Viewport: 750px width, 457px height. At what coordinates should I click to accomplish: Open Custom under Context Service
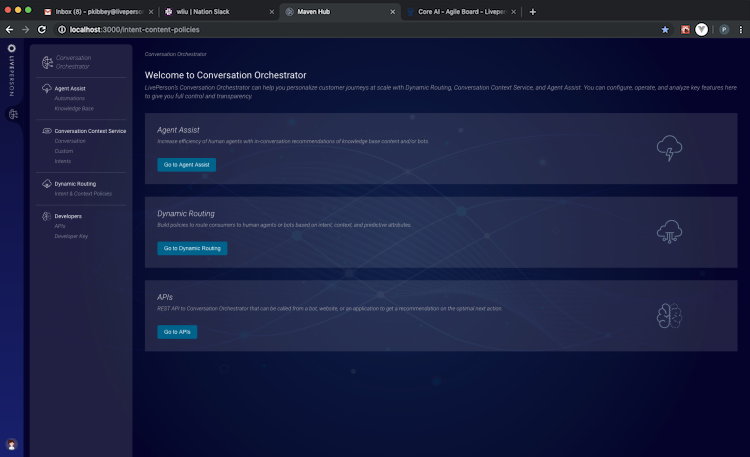[64, 151]
